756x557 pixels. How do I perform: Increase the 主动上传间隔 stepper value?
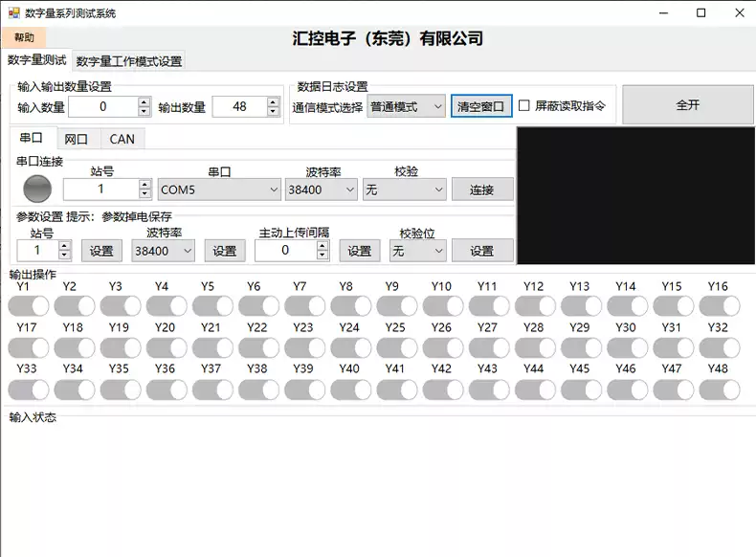[x=322, y=245]
